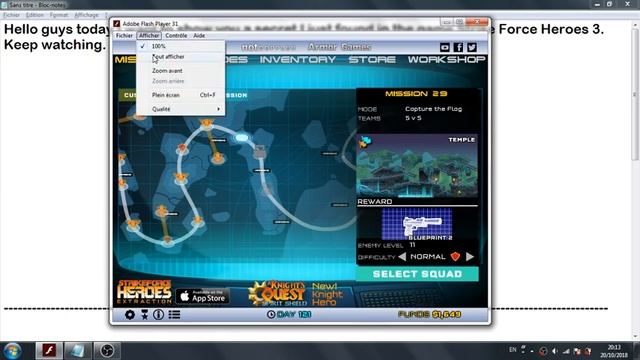
Task: Click the team flag icon on Temple preview
Action: [x=365, y=142]
